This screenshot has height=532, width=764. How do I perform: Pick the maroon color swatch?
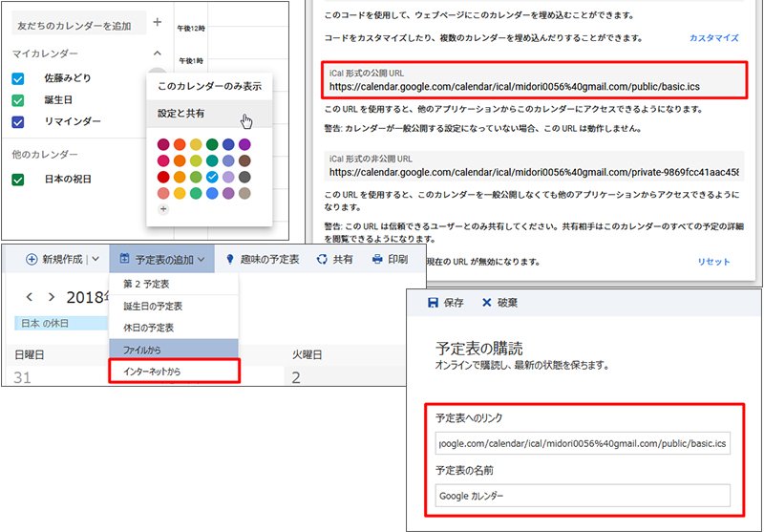[163, 144]
